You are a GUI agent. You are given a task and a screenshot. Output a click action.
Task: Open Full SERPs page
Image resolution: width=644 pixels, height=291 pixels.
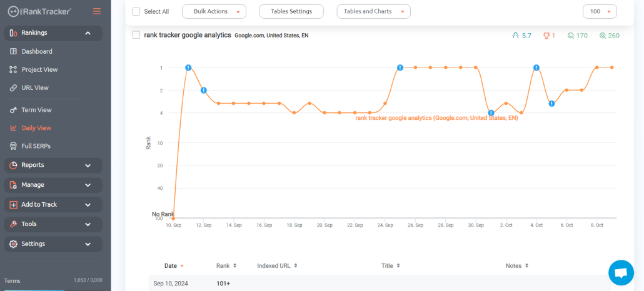click(x=36, y=145)
